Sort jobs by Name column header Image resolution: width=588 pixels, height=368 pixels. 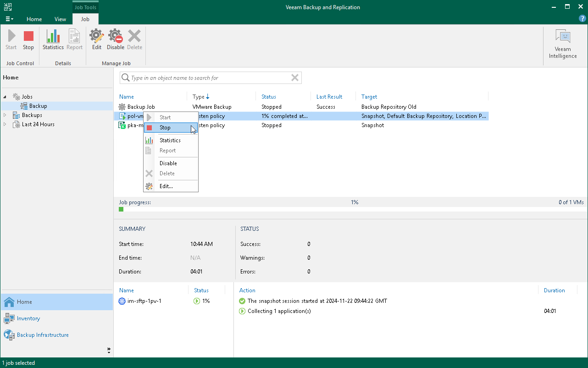tap(127, 97)
